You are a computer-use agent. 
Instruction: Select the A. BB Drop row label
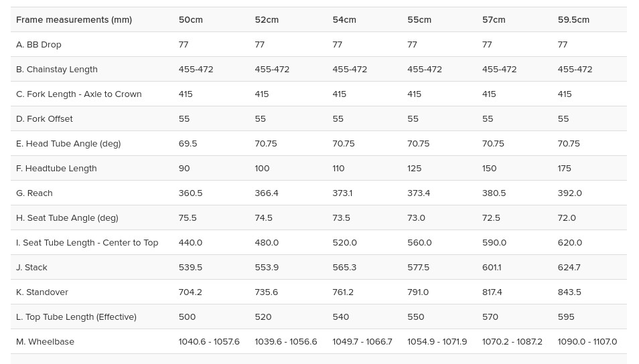point(39,44)
